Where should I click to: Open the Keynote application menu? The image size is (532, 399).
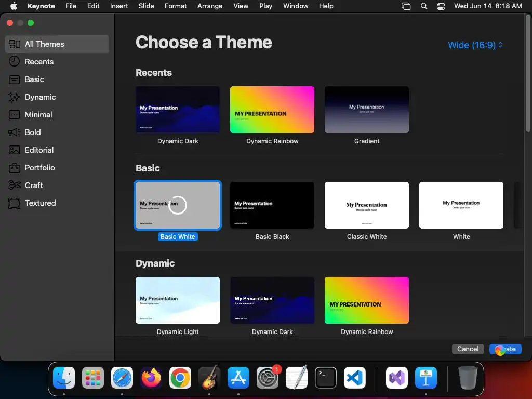click(41, 6)
